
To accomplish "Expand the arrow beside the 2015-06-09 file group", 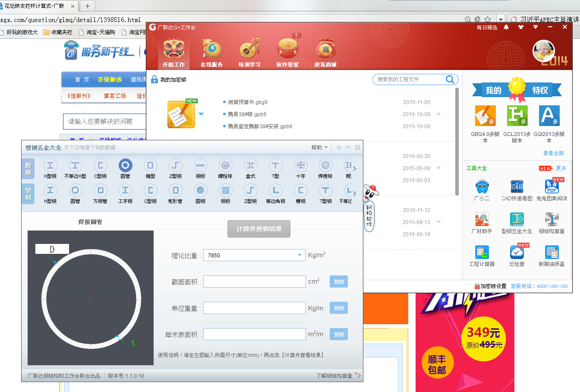I will [x=439, y=168].
